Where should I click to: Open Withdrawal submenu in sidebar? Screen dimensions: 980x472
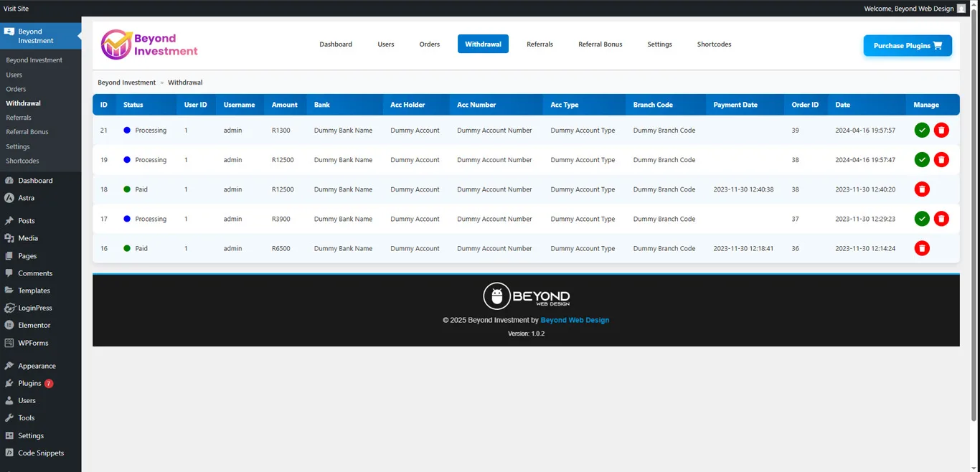pyautogui.click(x=23, y=103)
